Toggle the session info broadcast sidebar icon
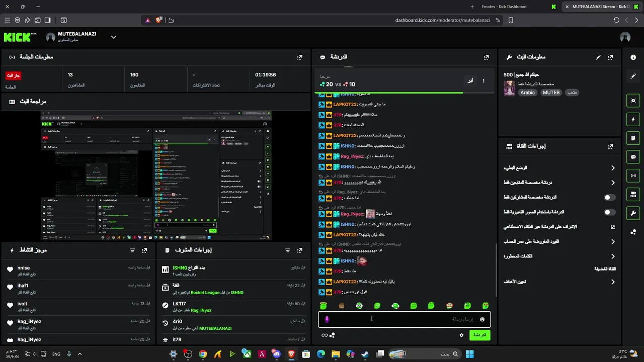This screenshot has height=362, width=644. pos(633,175)
